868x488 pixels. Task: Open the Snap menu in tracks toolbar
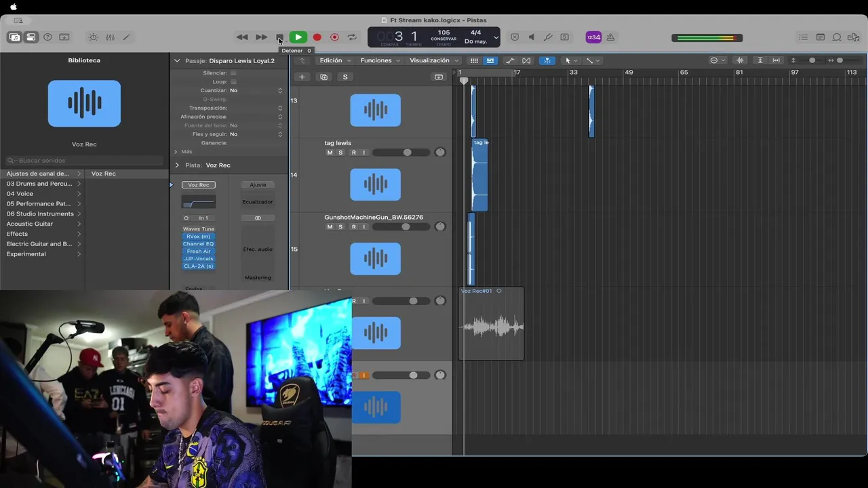[717, 60]
